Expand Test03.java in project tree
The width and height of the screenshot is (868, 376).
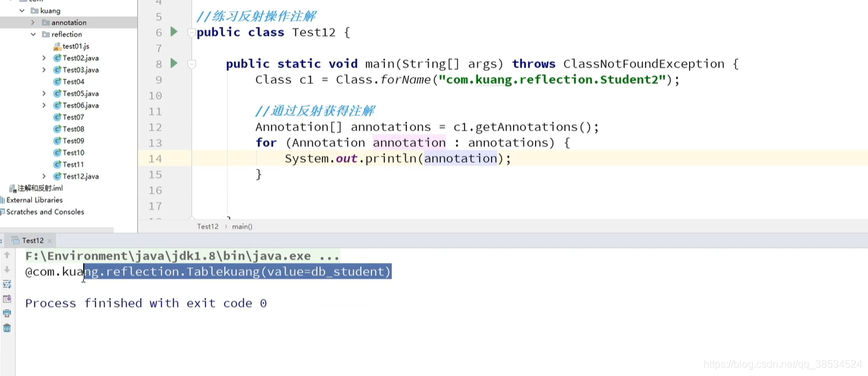tap(44, 70)
